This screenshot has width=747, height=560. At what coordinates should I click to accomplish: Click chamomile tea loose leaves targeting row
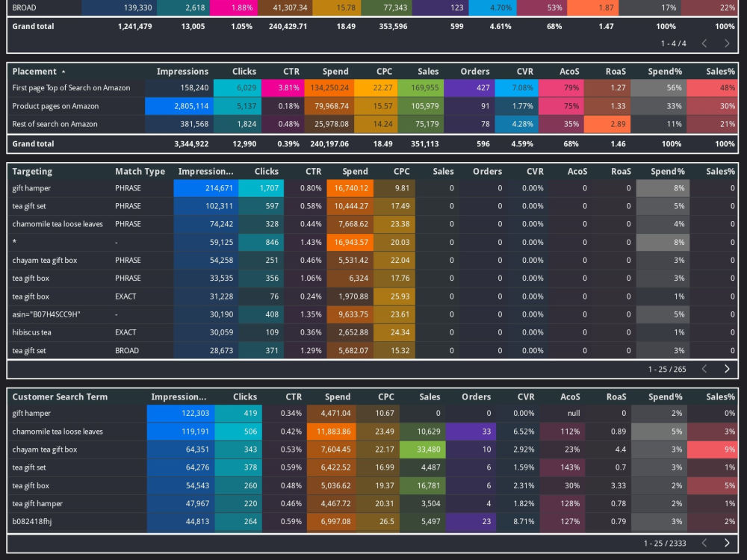(x=373, y=224)
